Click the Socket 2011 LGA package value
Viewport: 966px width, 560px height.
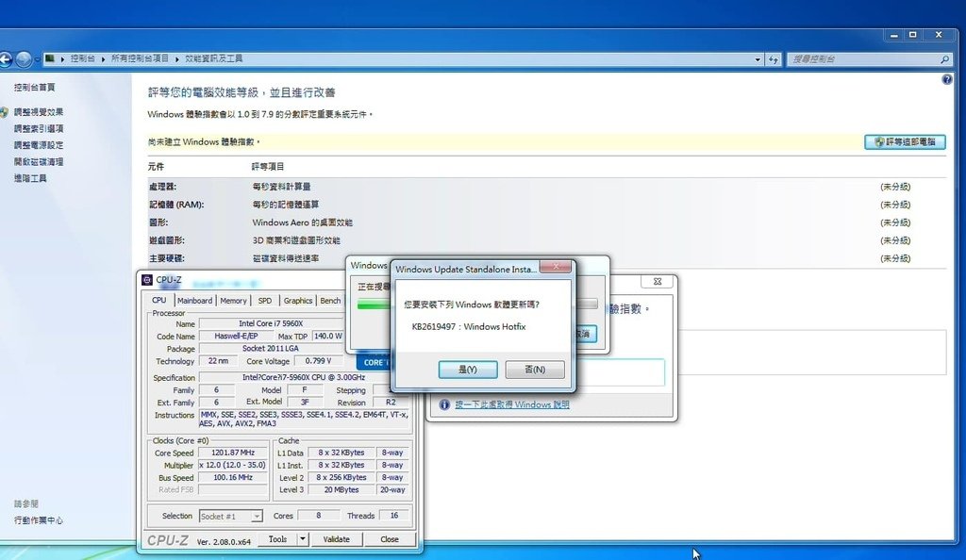point(271,348)
